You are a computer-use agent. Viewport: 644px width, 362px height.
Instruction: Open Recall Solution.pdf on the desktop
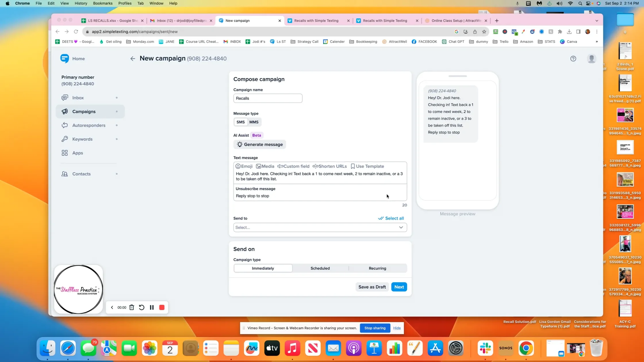tap(520, 322)
